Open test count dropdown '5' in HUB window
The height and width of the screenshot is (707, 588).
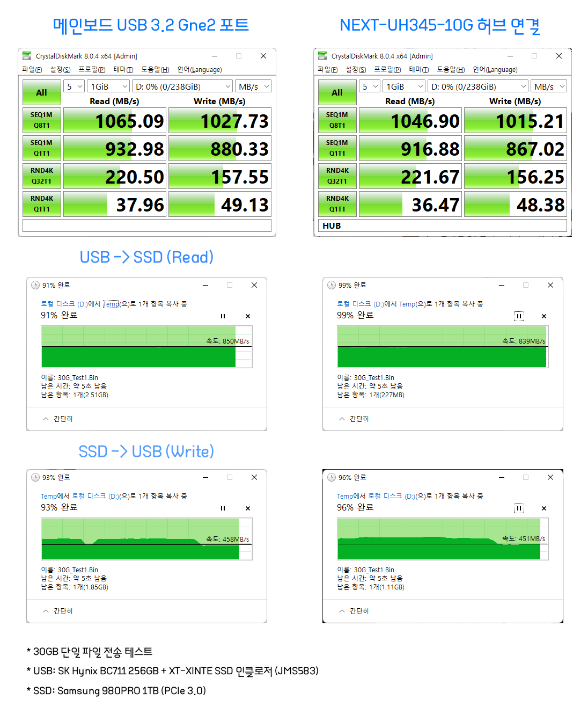coord(370,86)
